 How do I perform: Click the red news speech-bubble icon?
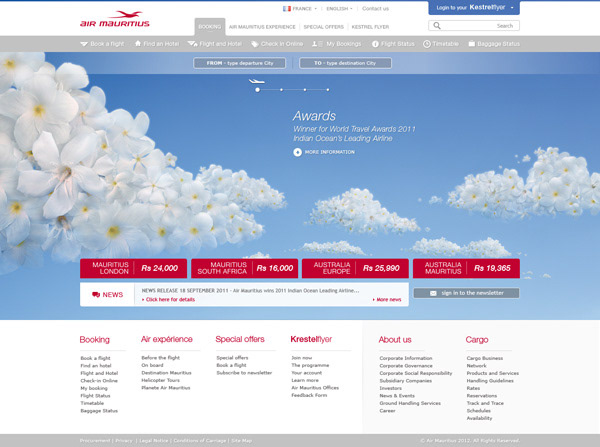tap(96, 294)
